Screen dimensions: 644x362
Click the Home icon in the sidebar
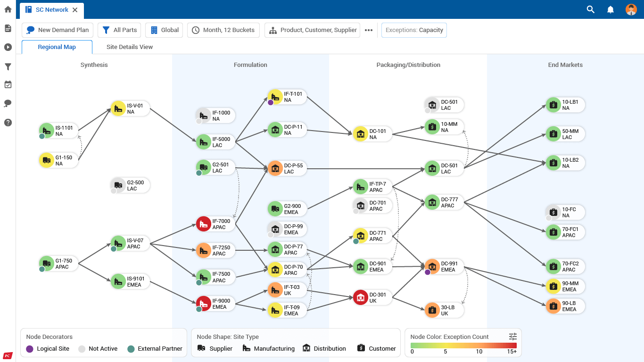[8, 9]
